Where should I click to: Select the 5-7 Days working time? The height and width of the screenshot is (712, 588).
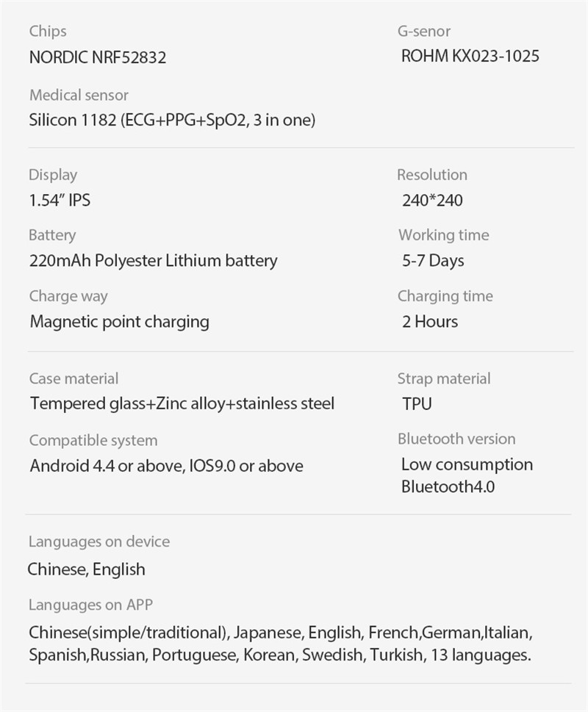coord(433,261)
